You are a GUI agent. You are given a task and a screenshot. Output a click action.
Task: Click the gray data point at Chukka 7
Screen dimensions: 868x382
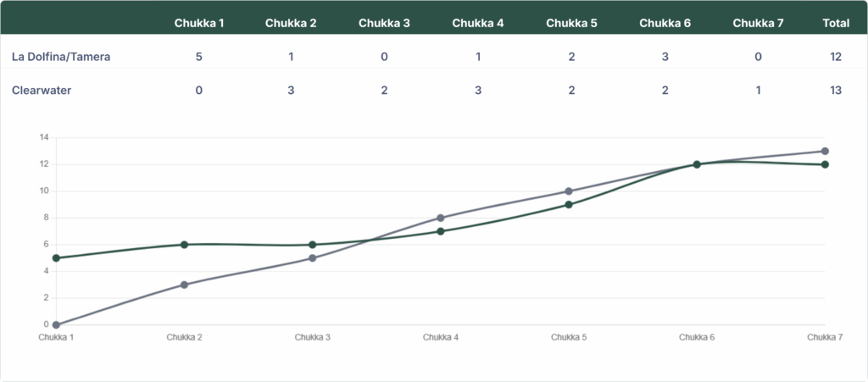pos(825,151)
